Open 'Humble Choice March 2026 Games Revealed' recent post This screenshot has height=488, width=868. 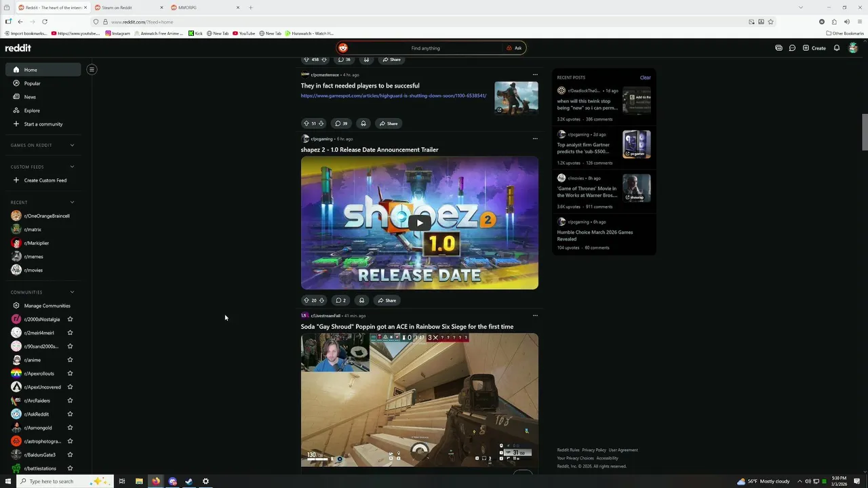tap(595, 235)
